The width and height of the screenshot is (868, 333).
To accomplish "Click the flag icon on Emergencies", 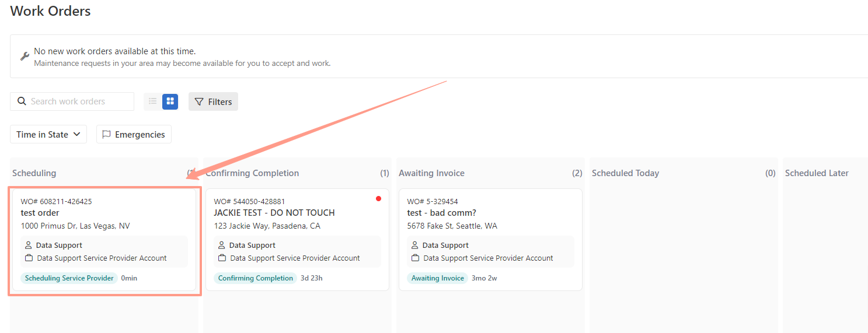I will (106, 134).
